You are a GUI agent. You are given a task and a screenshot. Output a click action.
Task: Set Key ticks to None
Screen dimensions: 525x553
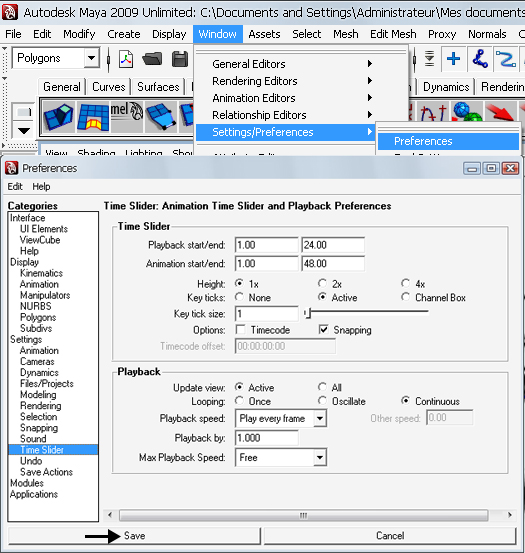point(239,297)
